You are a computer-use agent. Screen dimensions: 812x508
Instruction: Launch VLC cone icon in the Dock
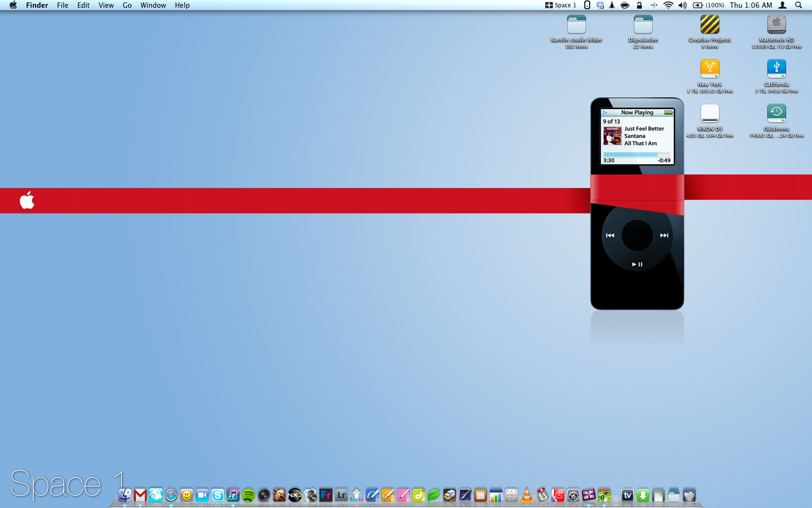[527, 495]
